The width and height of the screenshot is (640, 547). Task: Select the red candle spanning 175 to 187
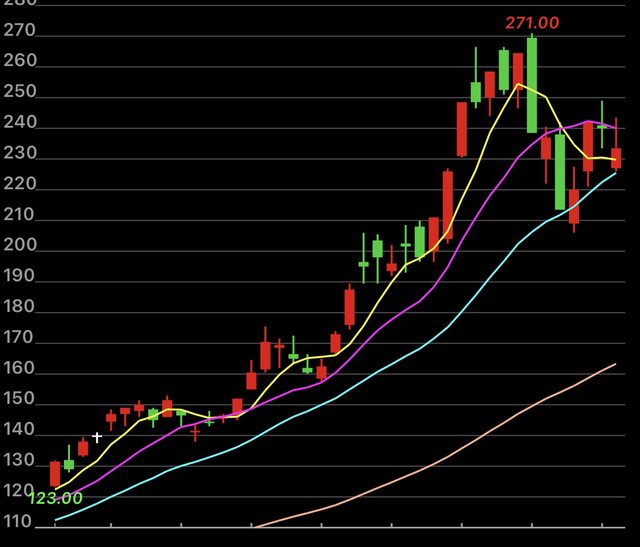tap(350, 307)
